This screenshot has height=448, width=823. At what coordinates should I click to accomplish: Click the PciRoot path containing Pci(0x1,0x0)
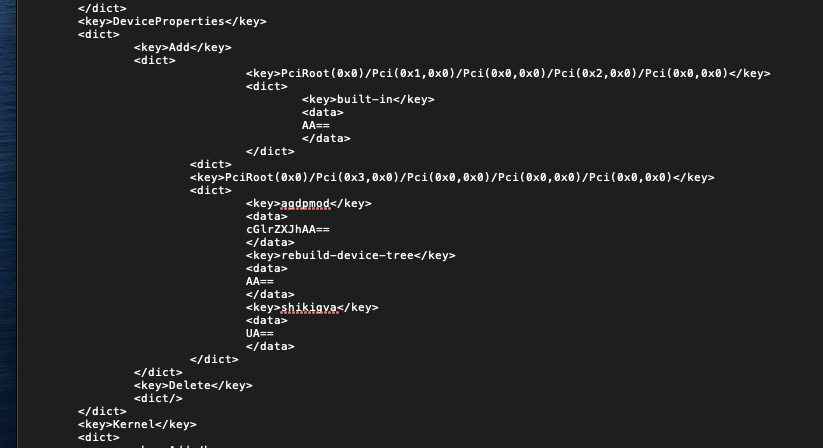507,73
